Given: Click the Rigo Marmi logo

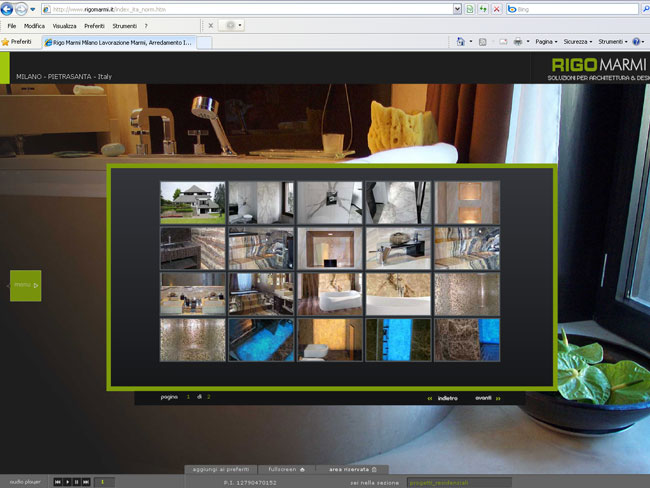Looking at the screenshot, I should pos(600,68).
